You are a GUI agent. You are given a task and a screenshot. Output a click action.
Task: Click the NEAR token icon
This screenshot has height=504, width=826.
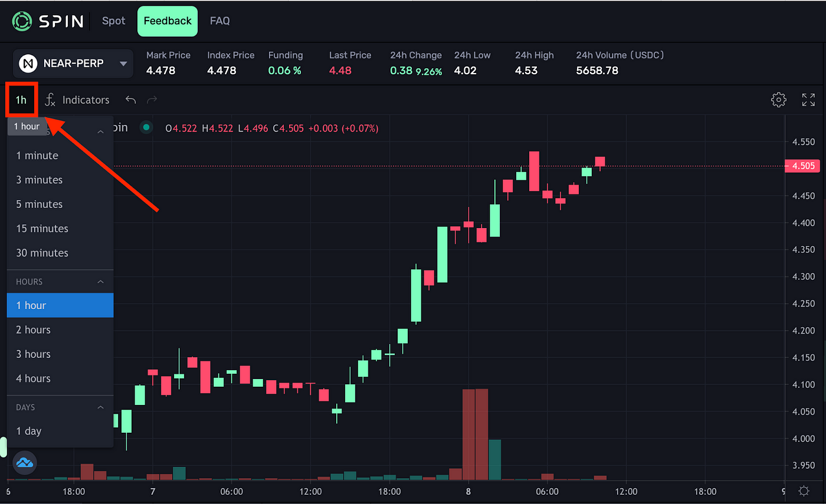[28, 64]
